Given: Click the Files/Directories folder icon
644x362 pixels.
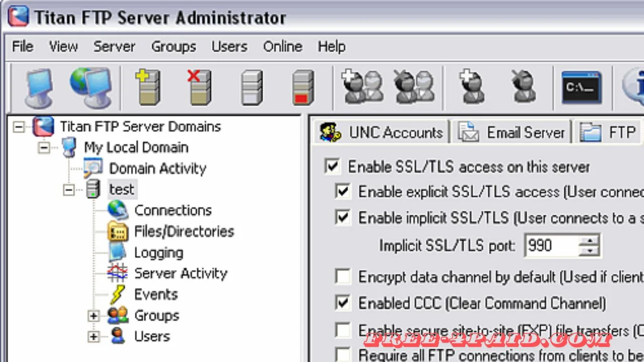Looking at the screenshot, I should click(x=118, y=231).
